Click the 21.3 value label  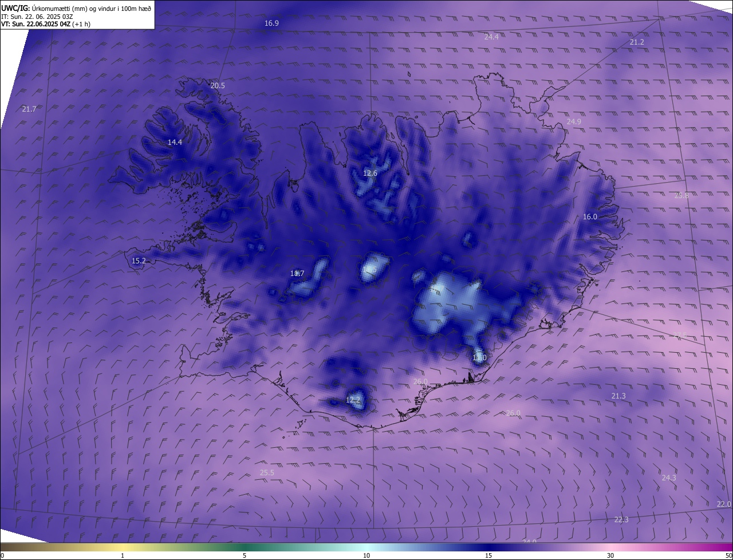tap(618, 396)
